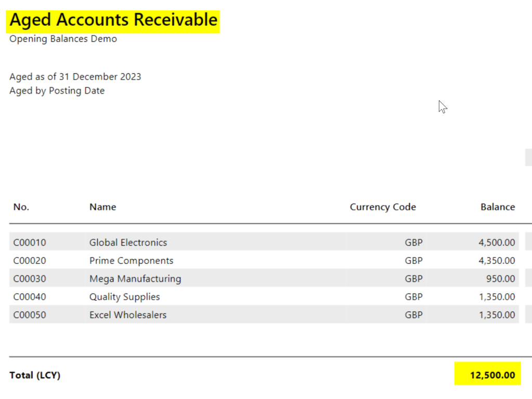Select the 950.00 balance amount
The height and width of the screenshot is (399, 532).
point(500,279)
